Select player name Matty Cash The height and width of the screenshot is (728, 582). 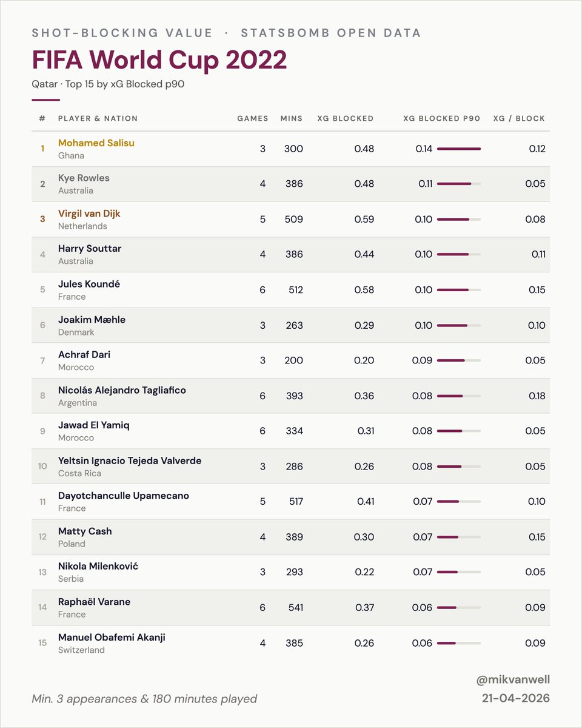coord(85,531)
